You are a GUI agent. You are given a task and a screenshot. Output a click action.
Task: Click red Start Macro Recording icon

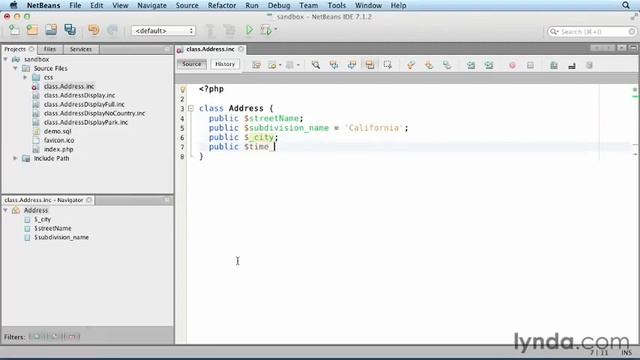coord(512,65)
